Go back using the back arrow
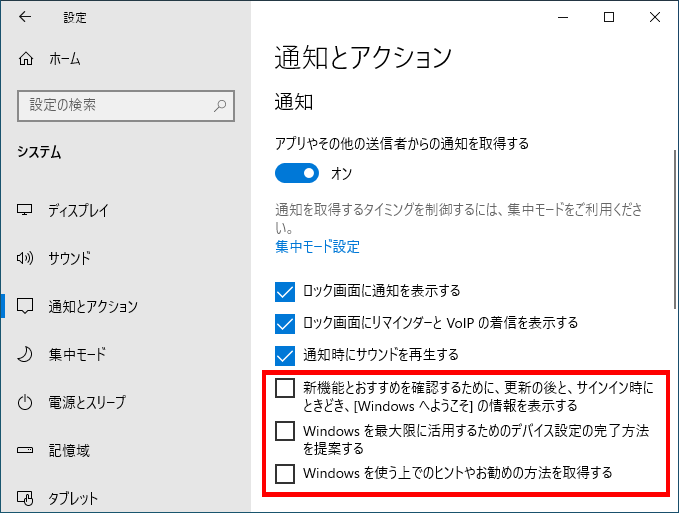Image resolution: width=679 pixels, height=513 pixels. pos(25,17)
